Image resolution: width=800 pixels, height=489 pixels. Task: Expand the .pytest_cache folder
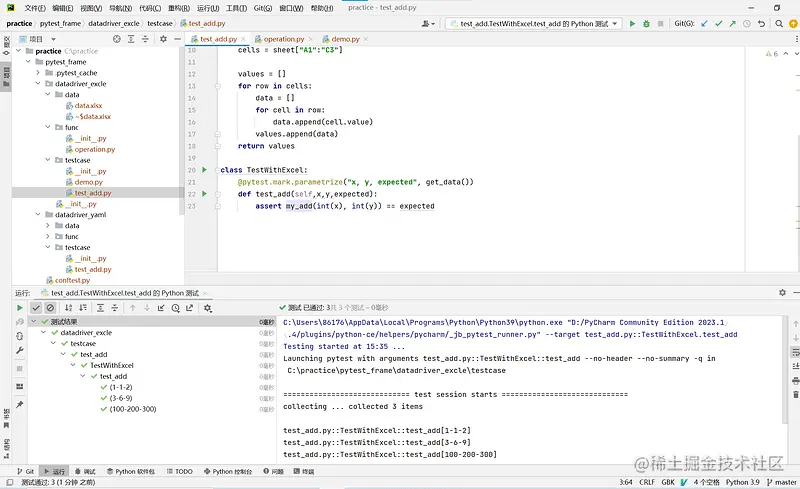click(x=38, y=72)
